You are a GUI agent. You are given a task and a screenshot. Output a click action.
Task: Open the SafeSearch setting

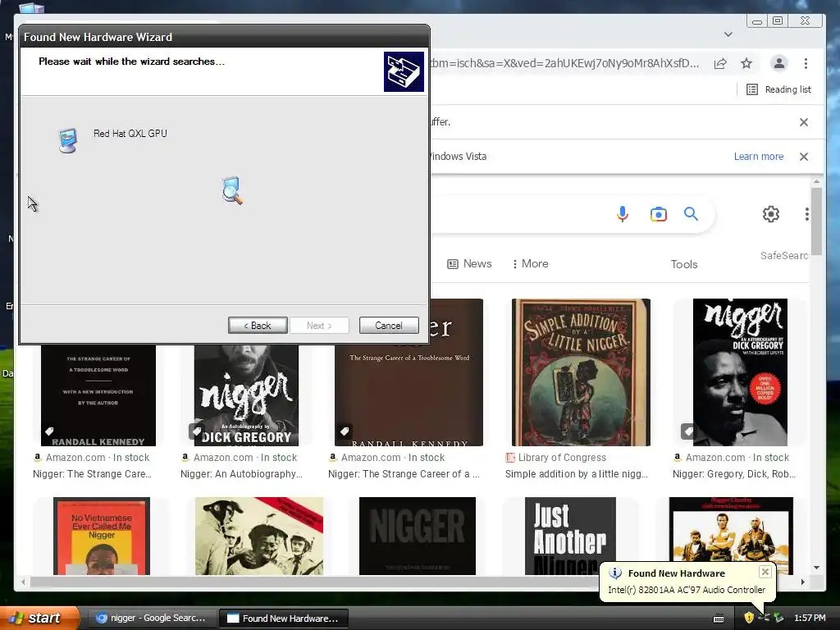[784, 256]
